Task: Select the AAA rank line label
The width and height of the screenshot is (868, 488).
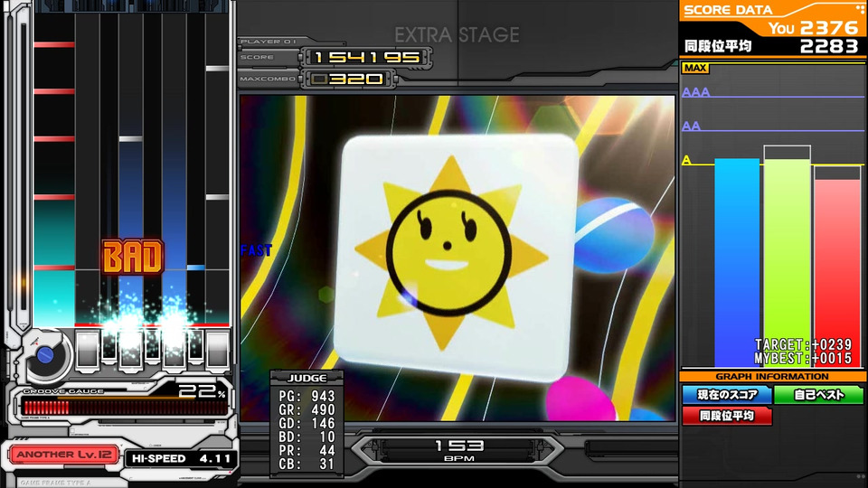Action: click(696, 92)
